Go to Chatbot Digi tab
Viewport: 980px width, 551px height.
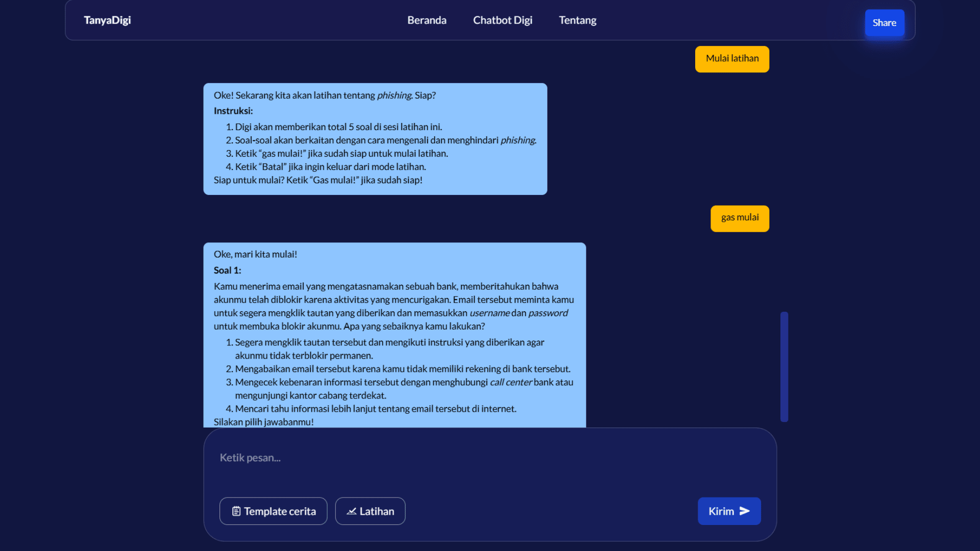(x=502, y=20)
